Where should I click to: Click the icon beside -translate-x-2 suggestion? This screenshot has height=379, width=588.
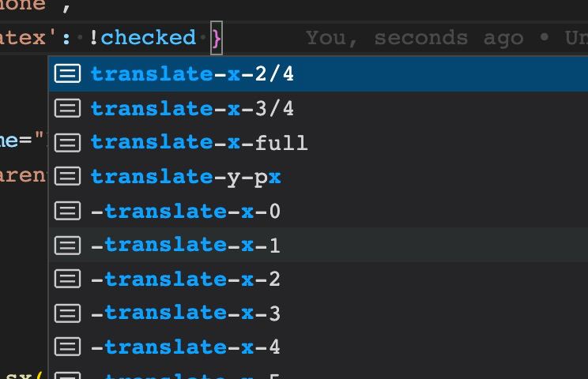[67, 280]
